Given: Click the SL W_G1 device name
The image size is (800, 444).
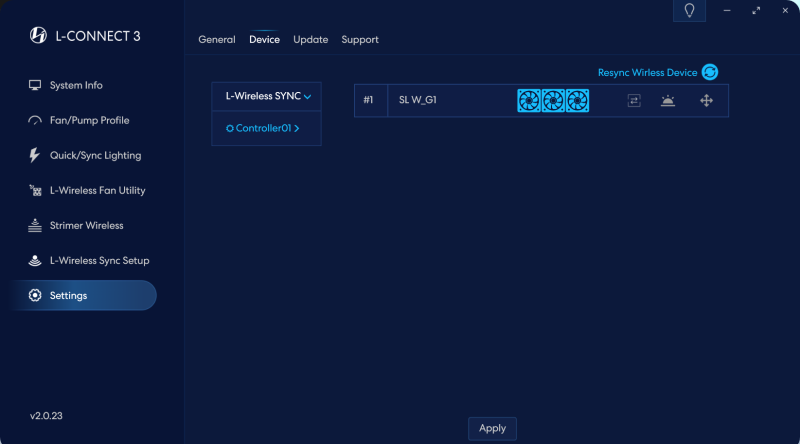Looking at the screenshot, I should pos(417,100).
